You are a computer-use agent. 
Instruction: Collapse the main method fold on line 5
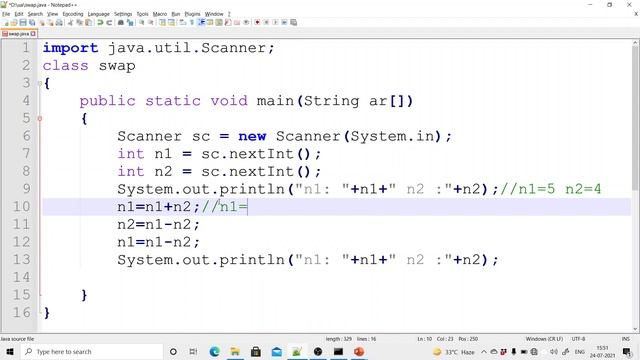[40, 118]
